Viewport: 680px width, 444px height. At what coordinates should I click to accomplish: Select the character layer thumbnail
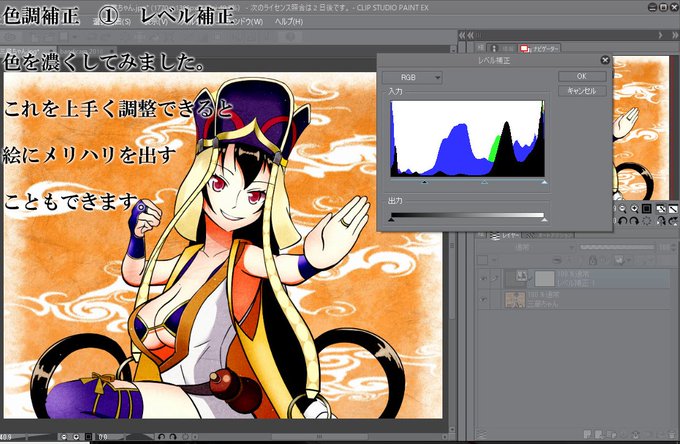click(515, 299)
